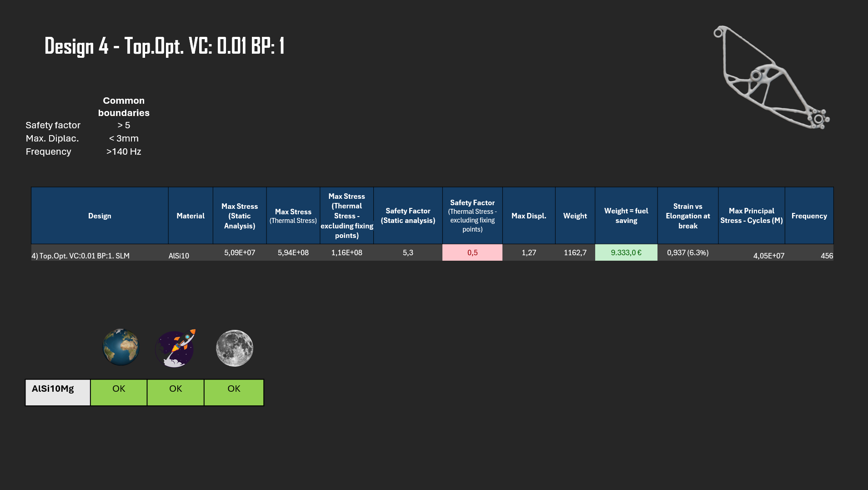This screenshot has width=868, height=490.
Task: Click the Weight = fuel saving header
Action: 626,216
